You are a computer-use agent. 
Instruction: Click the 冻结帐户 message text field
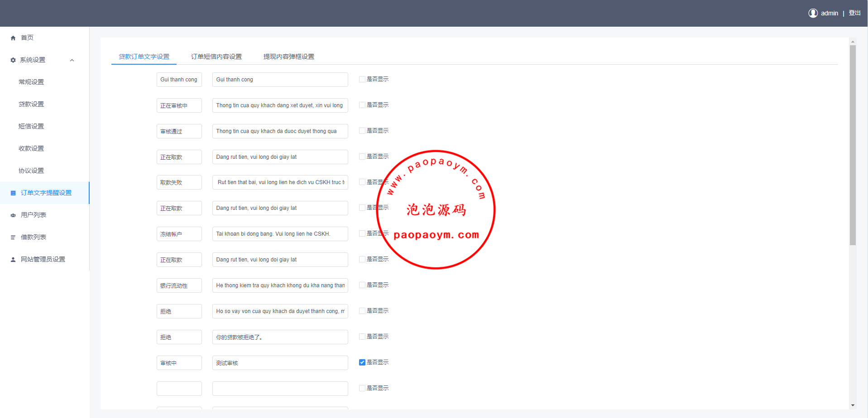280,234
